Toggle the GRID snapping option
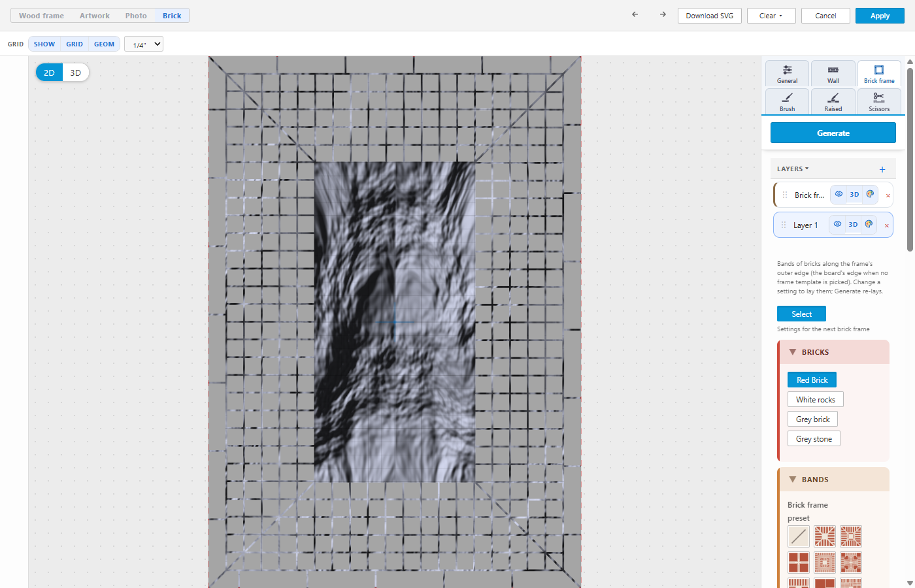The height and width of the screenshot is (588, 915). point(75,44)
